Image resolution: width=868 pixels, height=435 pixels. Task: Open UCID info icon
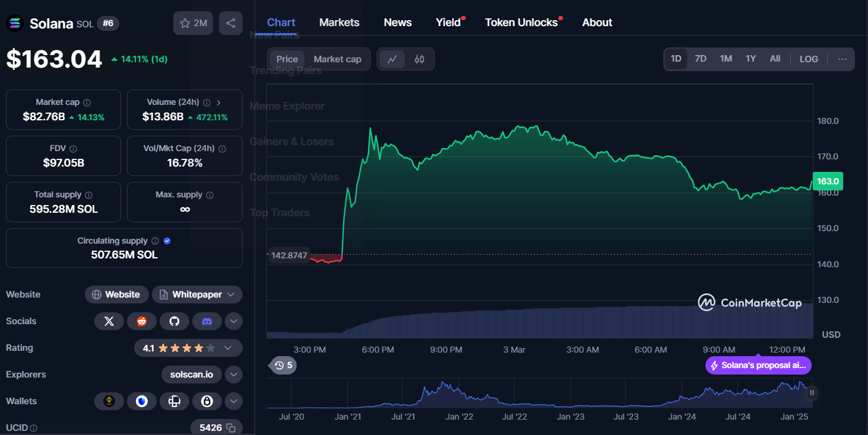click(x=34, y=428)
